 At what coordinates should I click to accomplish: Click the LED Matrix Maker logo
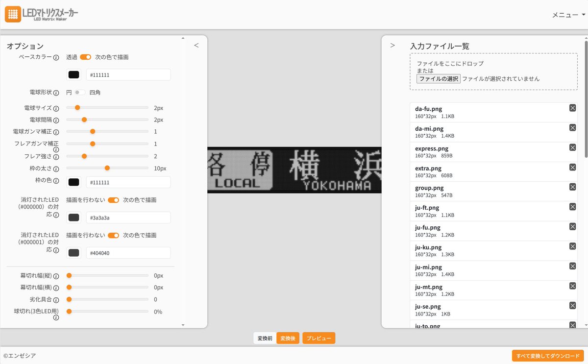point(41,14)
